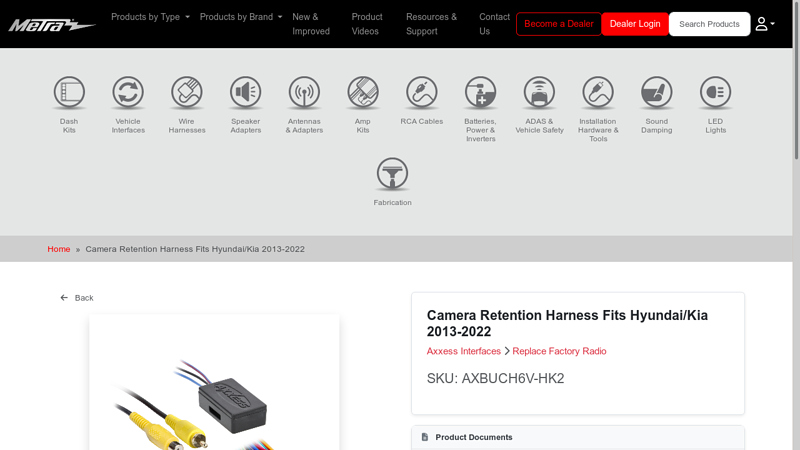Open the Dash Kits category icon
Viewport: 800px width, 450px height.
(x=69, y=92)
